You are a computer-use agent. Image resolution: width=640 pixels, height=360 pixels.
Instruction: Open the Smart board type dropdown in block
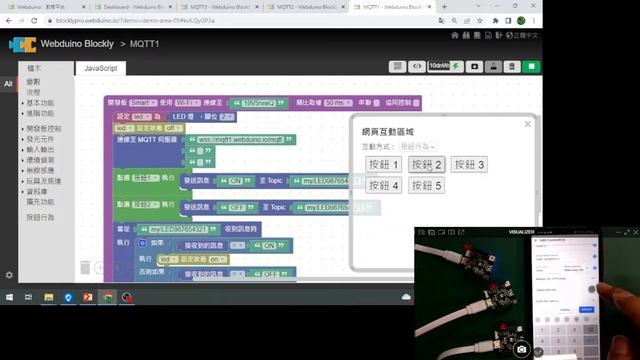(143, 102)
